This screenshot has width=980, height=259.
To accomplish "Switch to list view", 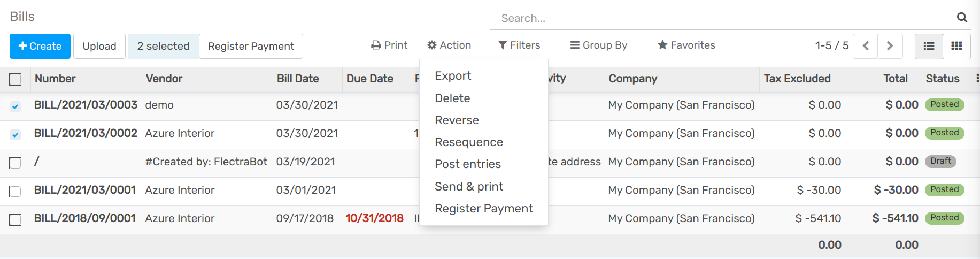I will tap(929, 46).
